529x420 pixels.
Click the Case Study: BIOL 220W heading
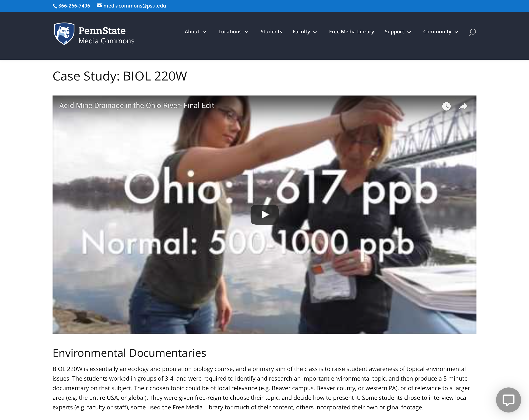[x=120, y=76]
